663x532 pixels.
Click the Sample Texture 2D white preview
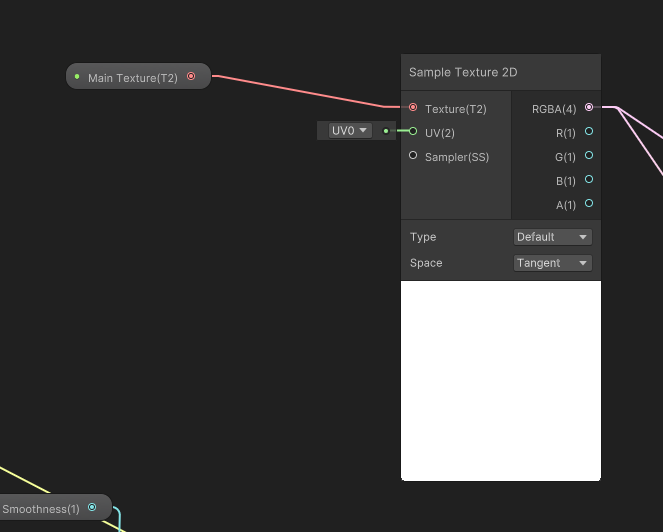(501, 381)
